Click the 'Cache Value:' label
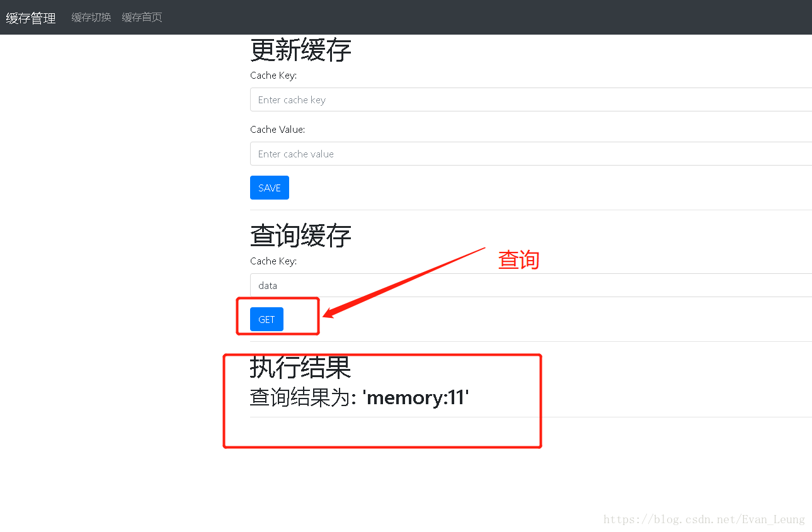This screenshot has width=812, height=532. [277, 129]
